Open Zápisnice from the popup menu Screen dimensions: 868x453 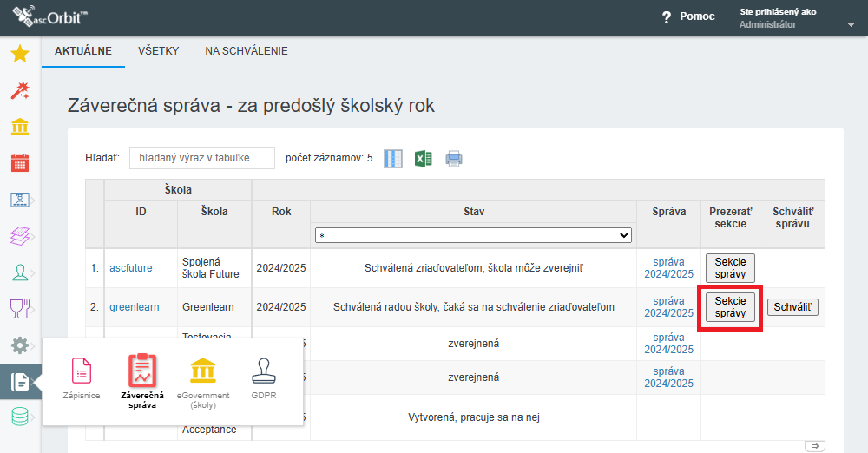tap(82, 378)
